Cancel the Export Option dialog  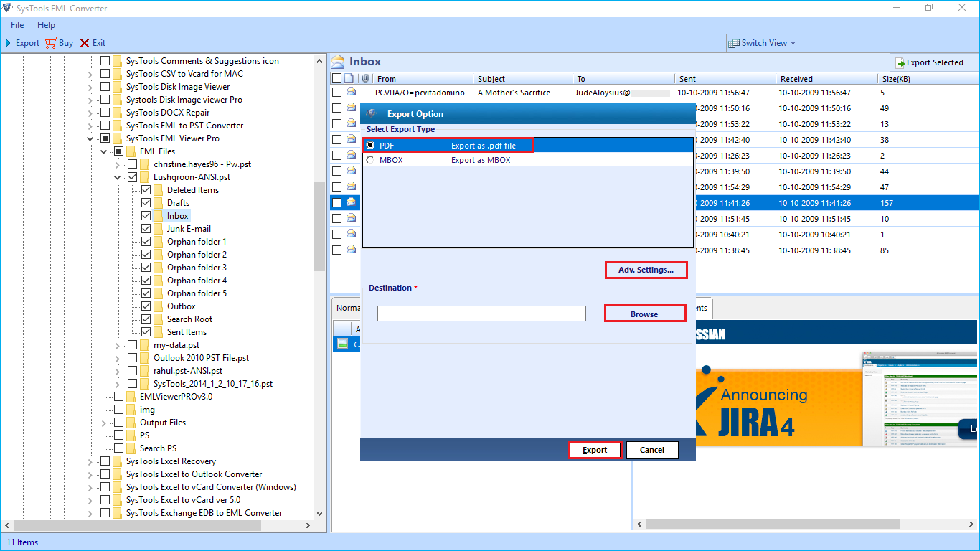pyautogui.click(x=652, y=450)
